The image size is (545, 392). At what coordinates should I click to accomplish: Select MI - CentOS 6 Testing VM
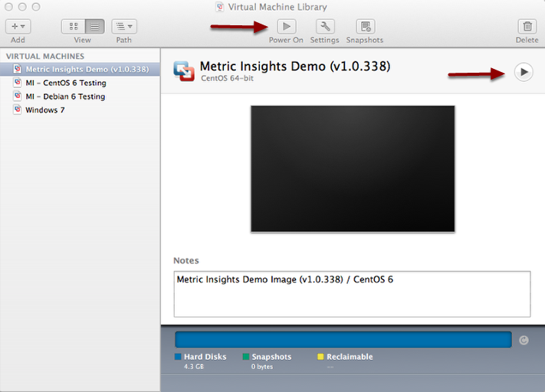[x=80, y=83]
